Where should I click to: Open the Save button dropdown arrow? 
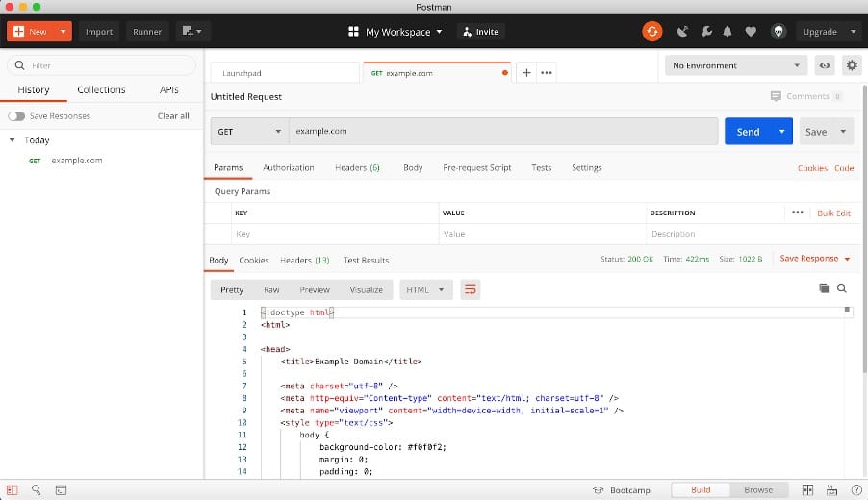tap(843, 132)
